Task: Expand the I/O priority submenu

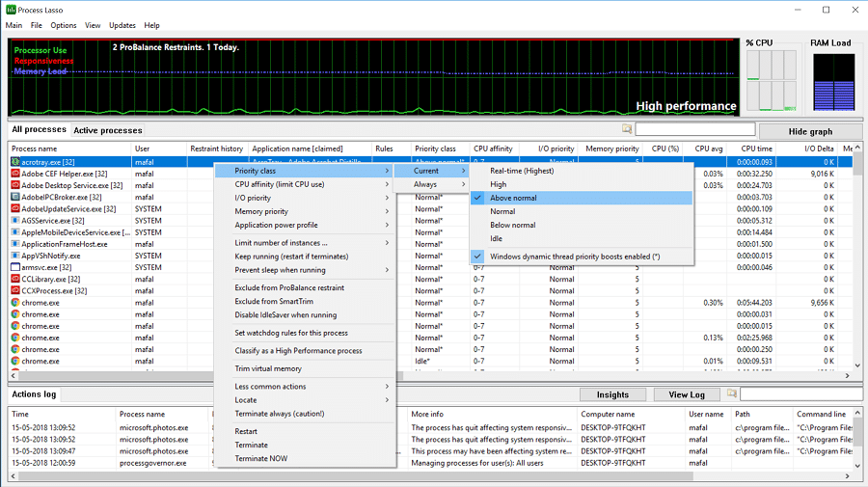Action: coord(305,198)
